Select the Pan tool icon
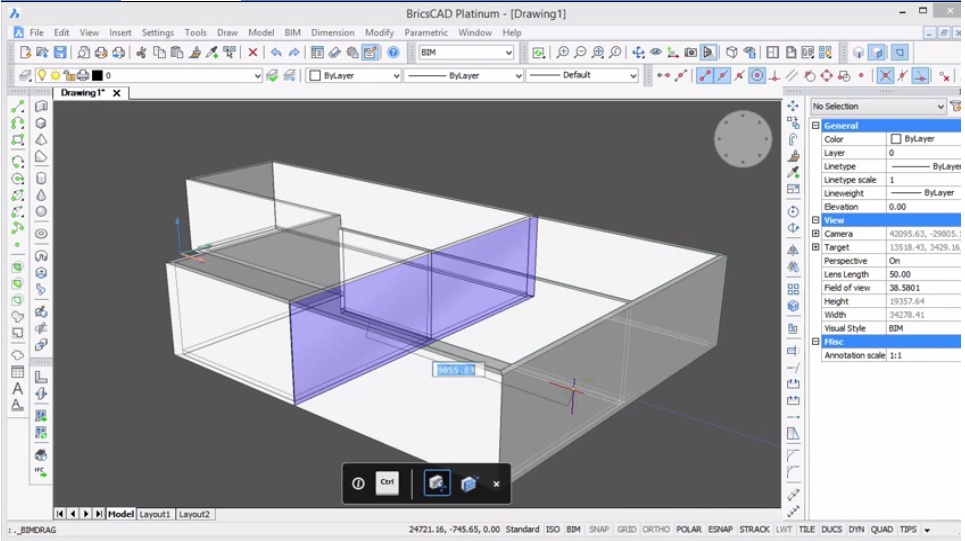The width and height of the screenshot is (965, 541). (638, 52)
